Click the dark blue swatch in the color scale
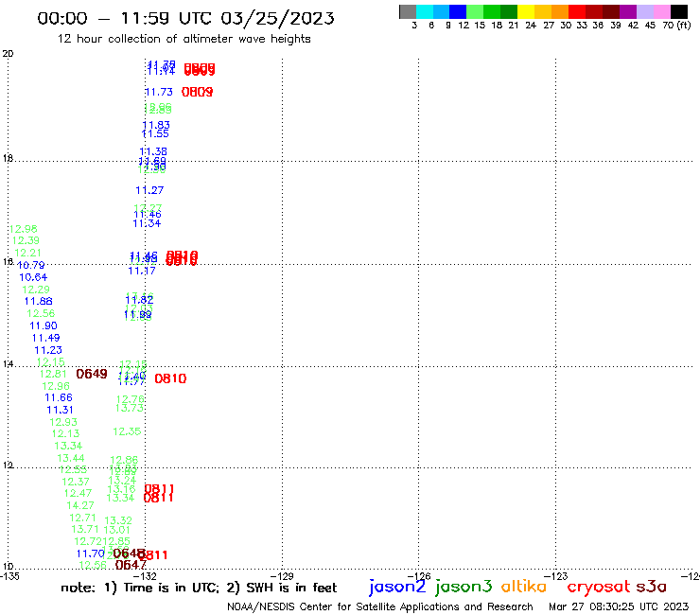This screenshot has width=700, height=615. pos(458,11)
